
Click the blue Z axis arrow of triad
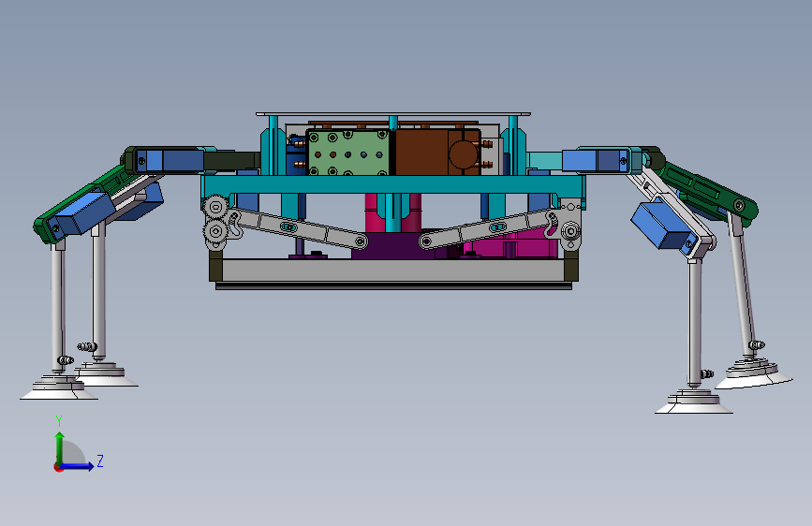click(x=78, y=466)
